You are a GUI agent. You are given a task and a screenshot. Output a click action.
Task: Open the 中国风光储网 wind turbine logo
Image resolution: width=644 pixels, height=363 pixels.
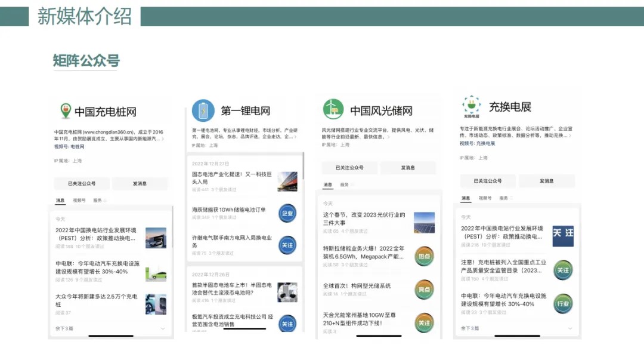coord(333,109)
